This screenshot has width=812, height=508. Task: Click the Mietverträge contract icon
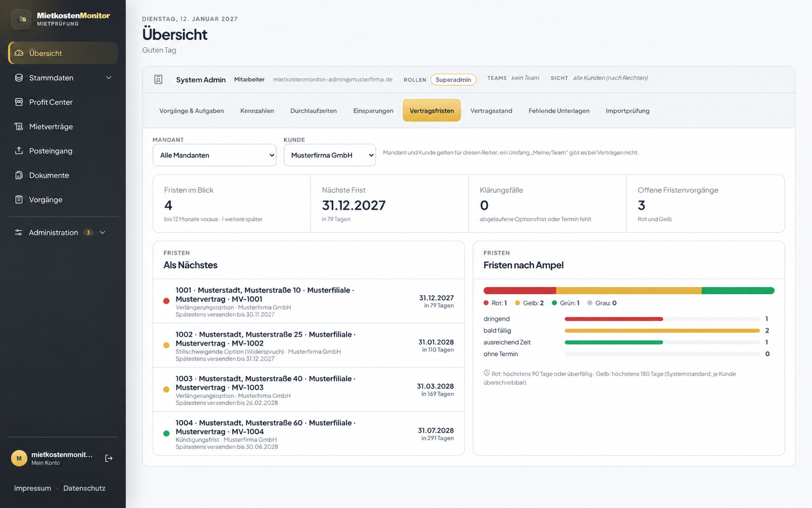click(x=19, y=126)
